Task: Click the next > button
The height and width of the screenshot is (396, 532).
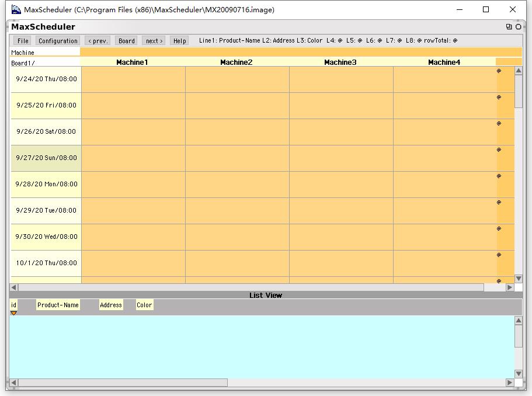Action: pyautogui.click(x=154, y=41)
